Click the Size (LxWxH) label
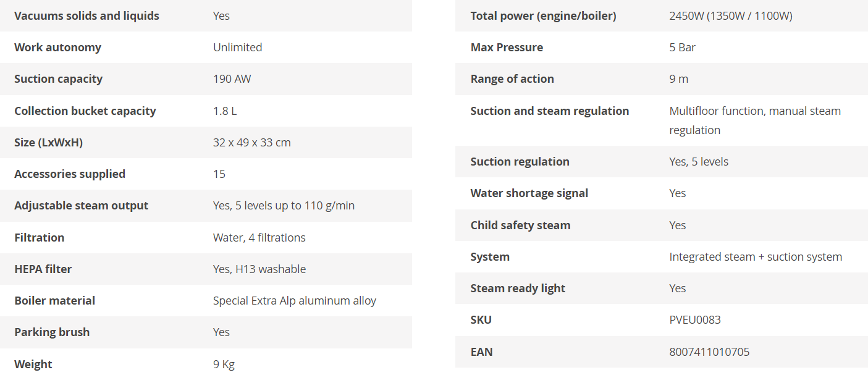Screen dimensions: 868x375 pos(48,143)
